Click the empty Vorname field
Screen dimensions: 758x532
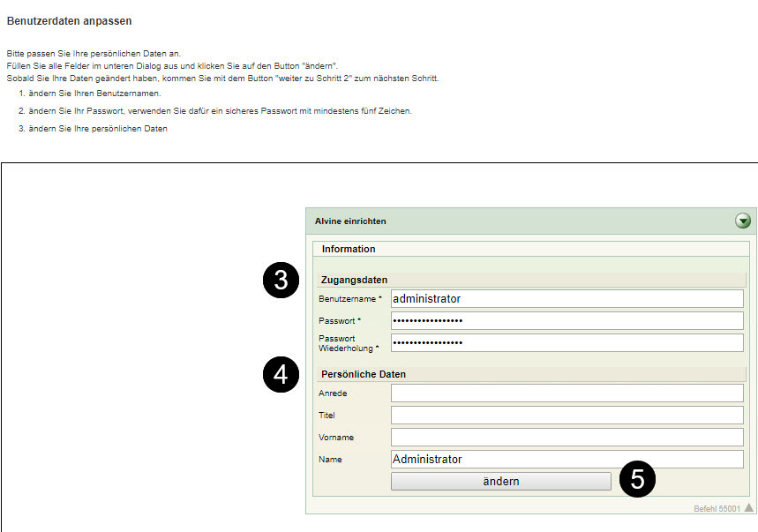click(x=567, y=437)
